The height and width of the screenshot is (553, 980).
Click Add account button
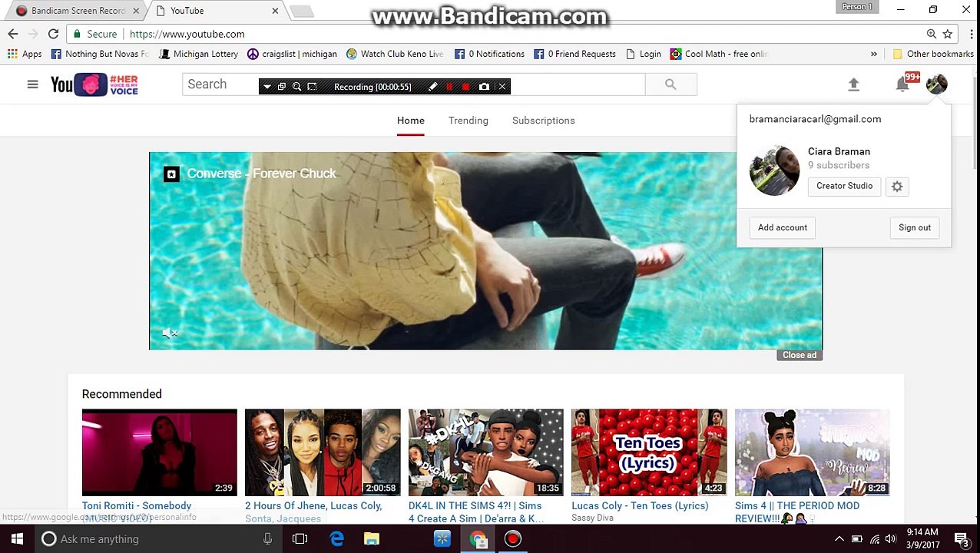[x=783, y=227]
